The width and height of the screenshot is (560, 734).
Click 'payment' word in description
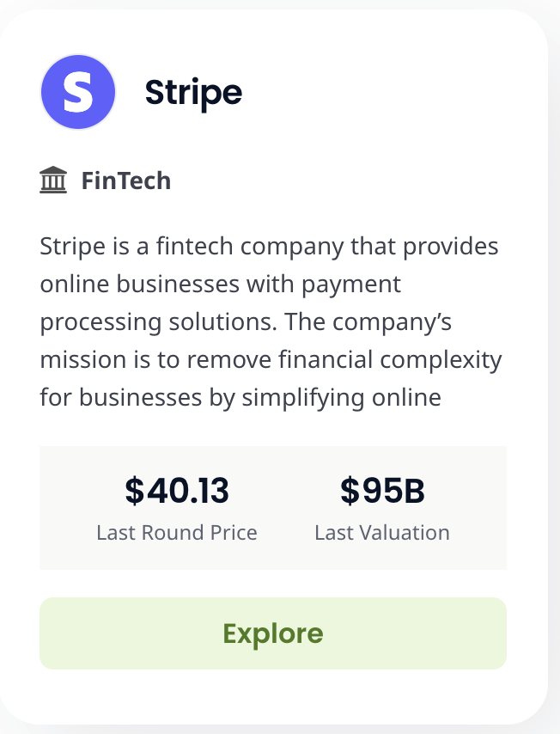351,285
